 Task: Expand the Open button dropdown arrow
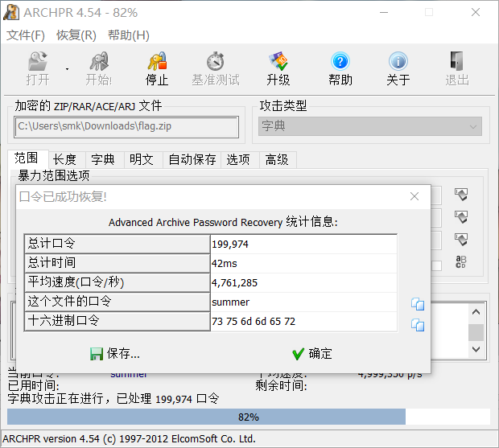point(67,69)
